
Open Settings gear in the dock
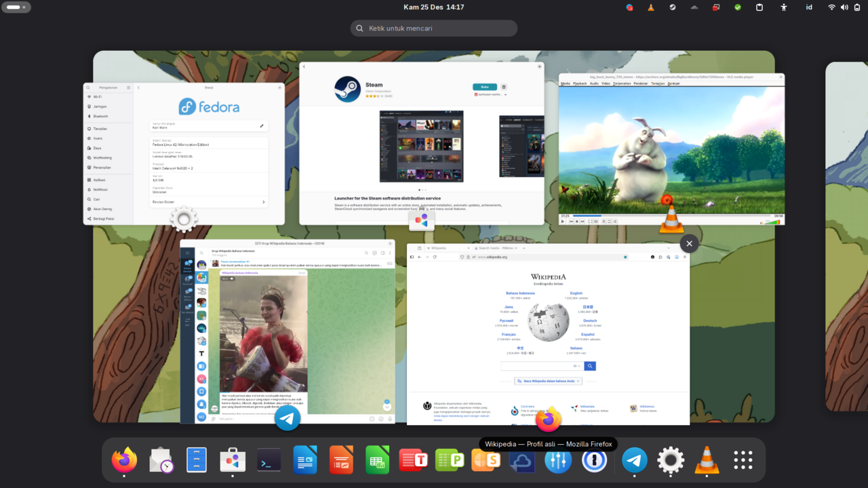671,461
